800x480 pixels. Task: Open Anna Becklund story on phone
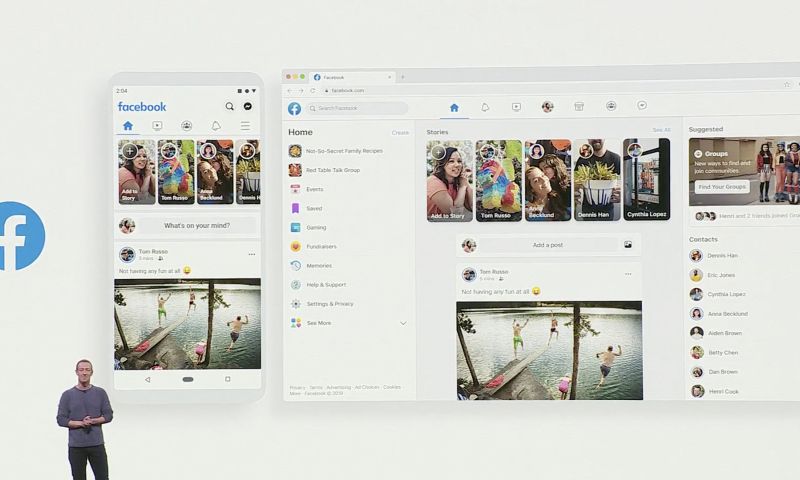point(215,172)
